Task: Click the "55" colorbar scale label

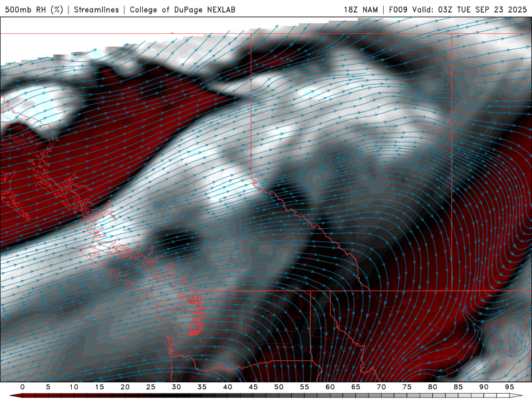Action: tap(305, 387)
